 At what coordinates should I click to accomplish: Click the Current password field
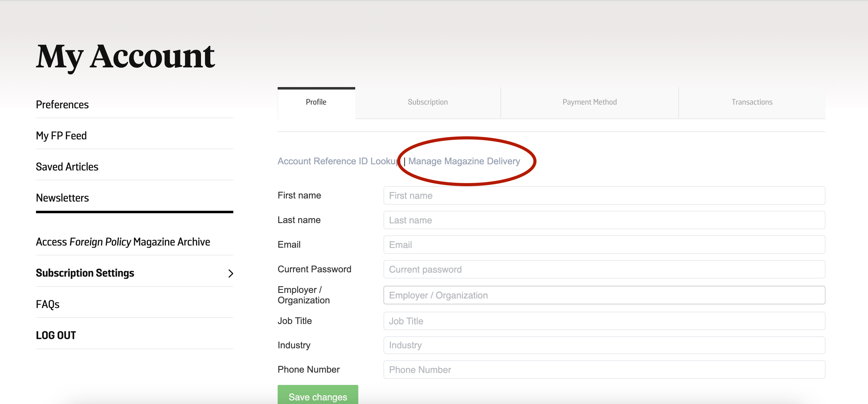click(604, 269)
